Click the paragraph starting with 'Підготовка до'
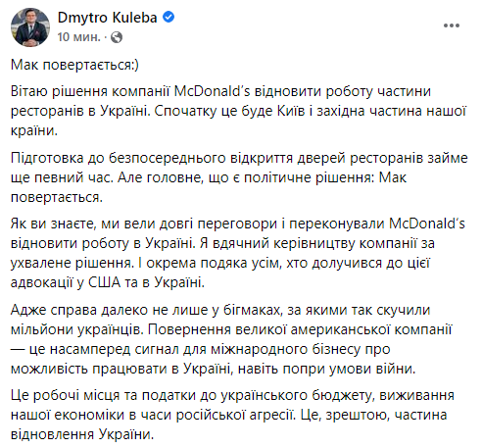 (x=239, y=177)
